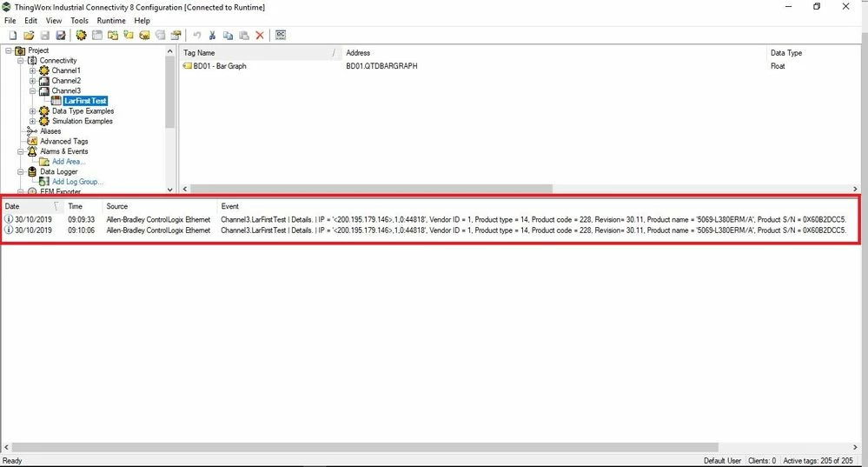Image resolution: width=868 pixels, height=467 pixels.
Task: Click Default User in status bar
Action: 722,460
